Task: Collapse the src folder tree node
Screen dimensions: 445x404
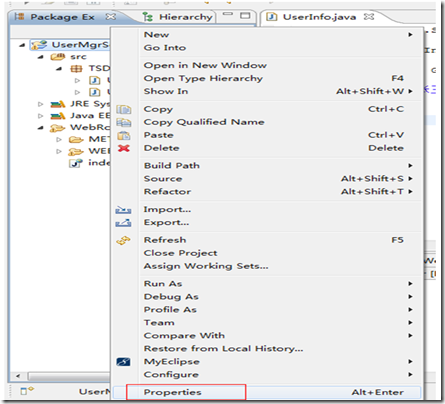Action: [x=41, y=57]
